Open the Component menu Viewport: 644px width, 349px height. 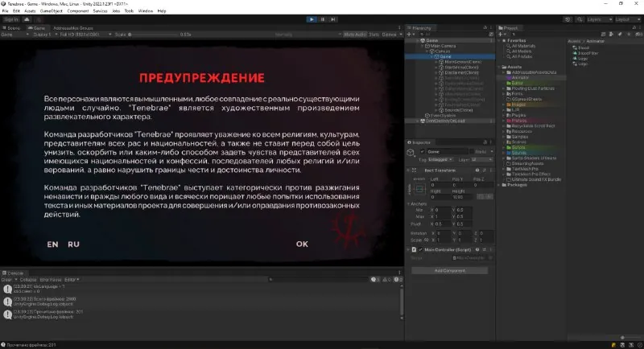click(x=77, y=11)
